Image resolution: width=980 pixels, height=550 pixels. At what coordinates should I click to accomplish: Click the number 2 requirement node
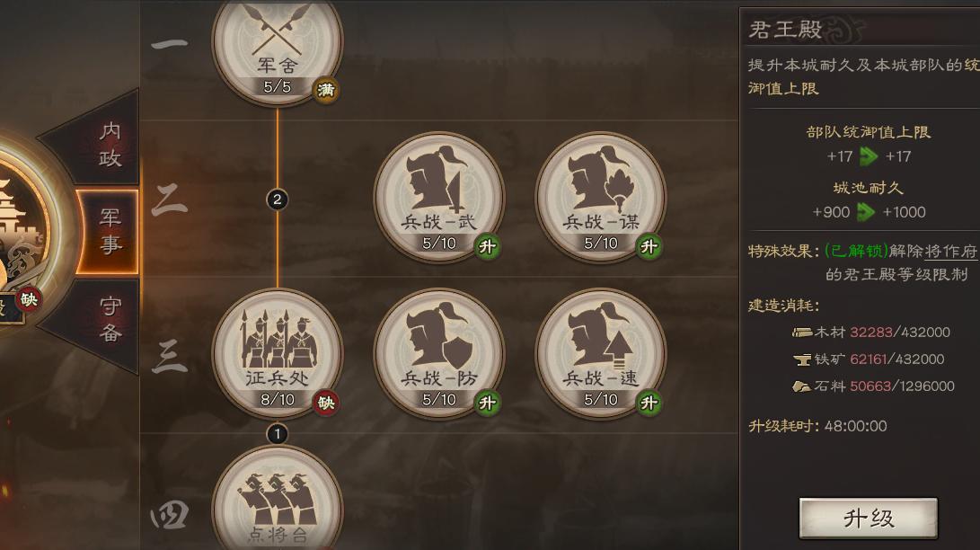(x=278, y=200)
